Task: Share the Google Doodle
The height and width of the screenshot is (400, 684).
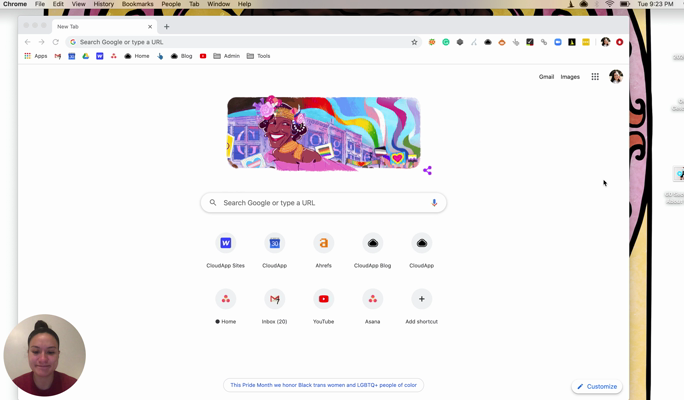Action: [x=427, y=170]
